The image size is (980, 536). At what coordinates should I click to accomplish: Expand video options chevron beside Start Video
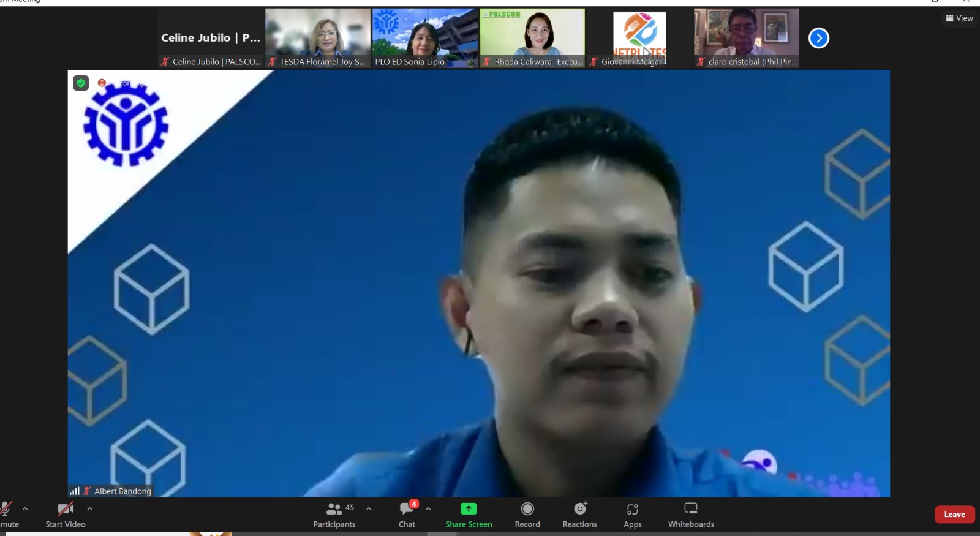89,508
